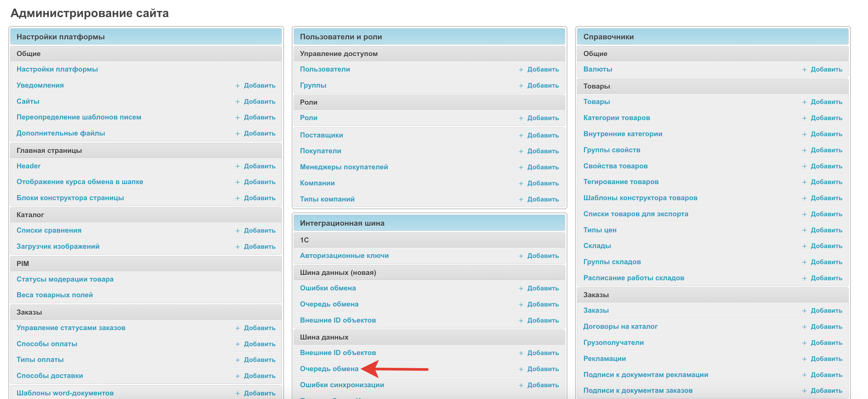Open Настройки платформы link
Image resolution: width=868 pixels, height=399 pixels.
point(57,69)
